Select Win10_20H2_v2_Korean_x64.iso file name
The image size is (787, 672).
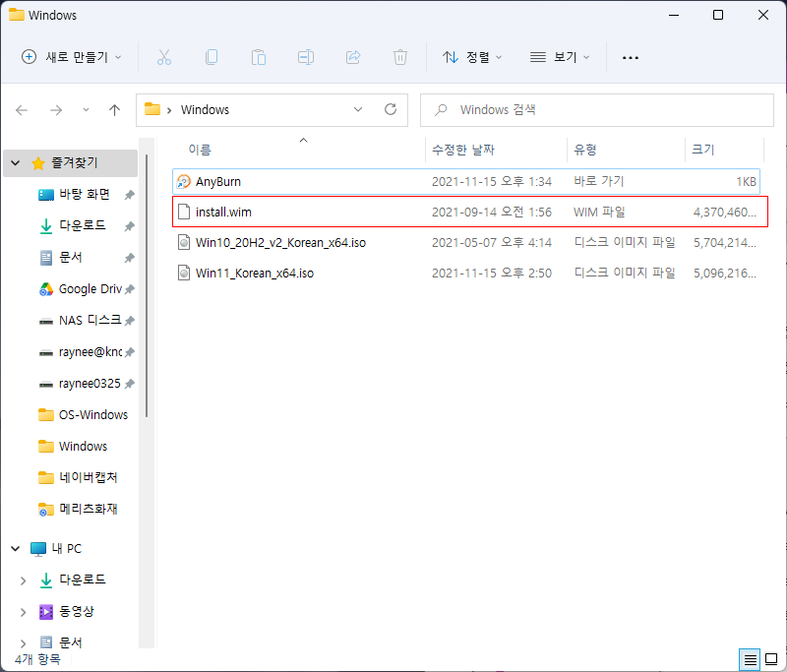[280, 243]
